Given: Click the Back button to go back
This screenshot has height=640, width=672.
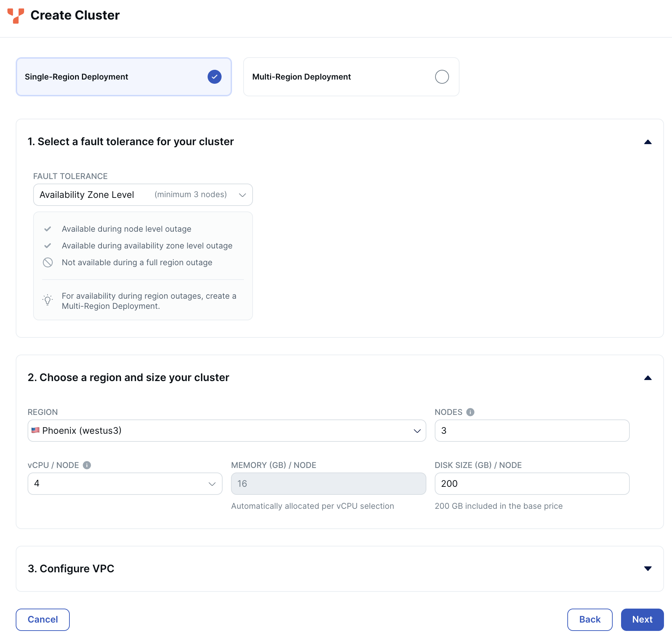Looking at the screenshot, I should (x=589, y=619).
